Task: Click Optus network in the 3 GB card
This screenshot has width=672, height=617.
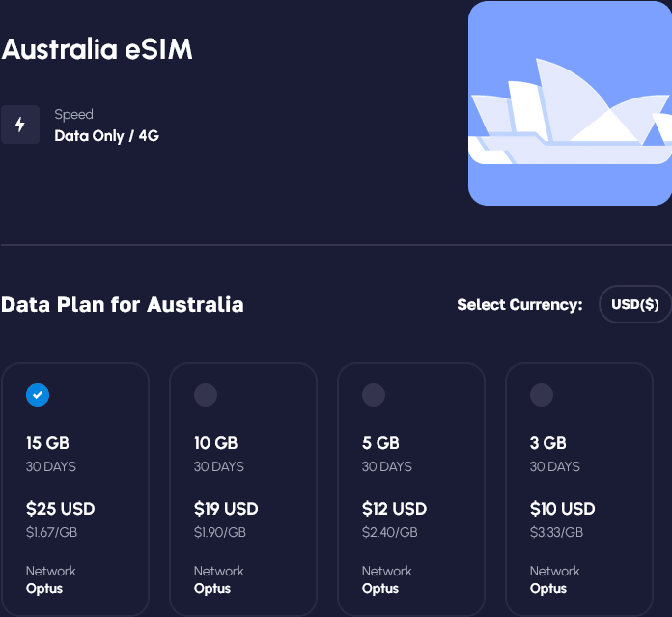Action: [548, 588]
